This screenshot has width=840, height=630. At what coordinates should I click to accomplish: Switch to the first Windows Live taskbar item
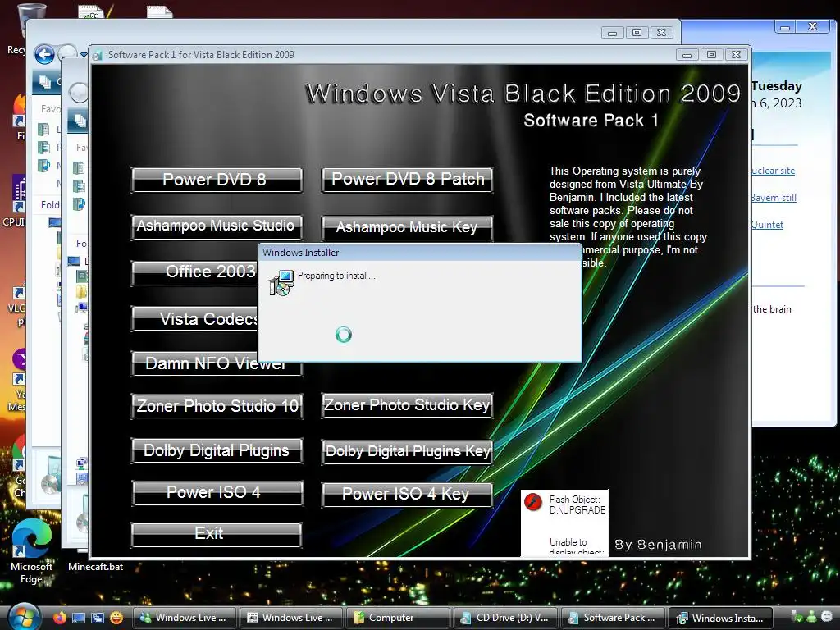[183, 618]
